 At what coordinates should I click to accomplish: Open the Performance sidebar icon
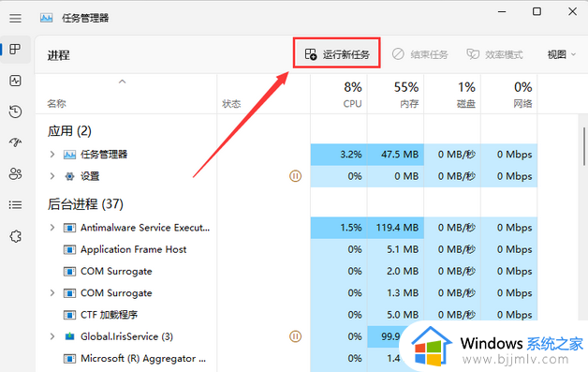[15, 81]
